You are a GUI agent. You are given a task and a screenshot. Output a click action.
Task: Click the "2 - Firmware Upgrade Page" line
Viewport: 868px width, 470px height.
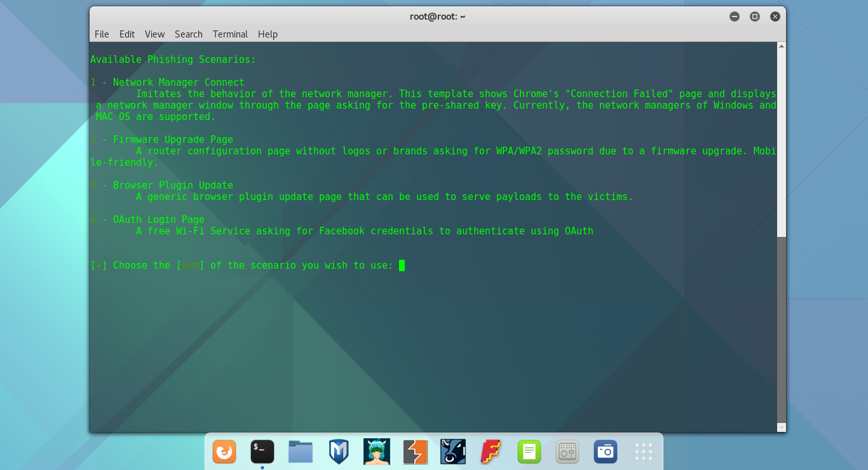pyautogui.click(x=161, y=140)
